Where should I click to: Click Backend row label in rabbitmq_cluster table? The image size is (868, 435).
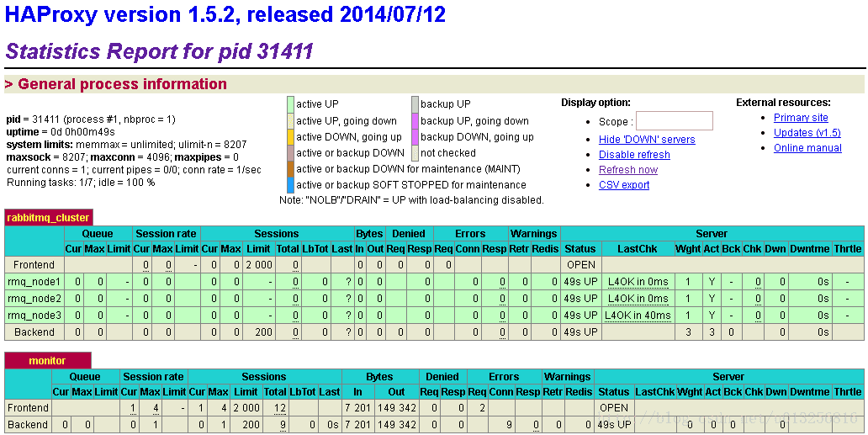click(x=34, y=332)
